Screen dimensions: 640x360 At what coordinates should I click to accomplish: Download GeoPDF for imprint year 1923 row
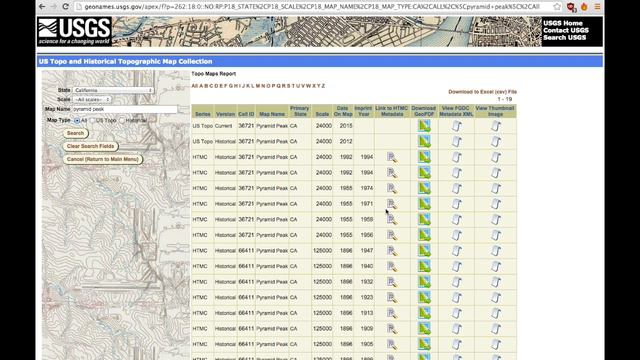[424, 297]
